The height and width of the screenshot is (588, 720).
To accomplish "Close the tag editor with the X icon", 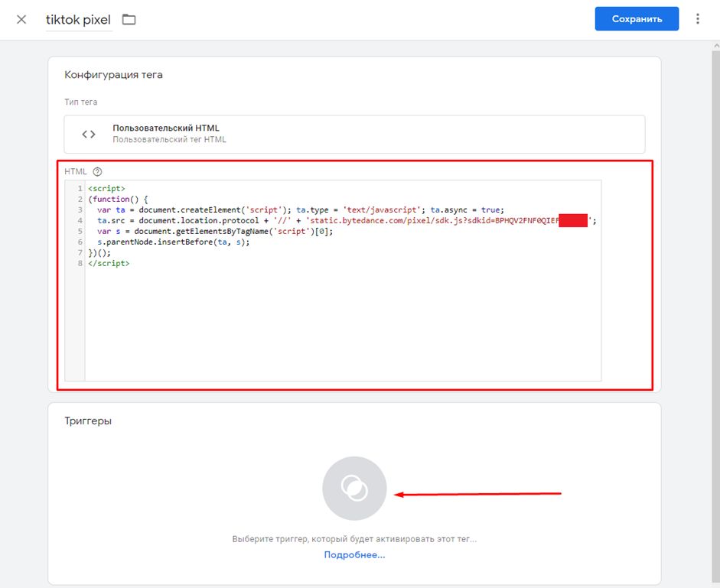I will click(x=21, y=19).
